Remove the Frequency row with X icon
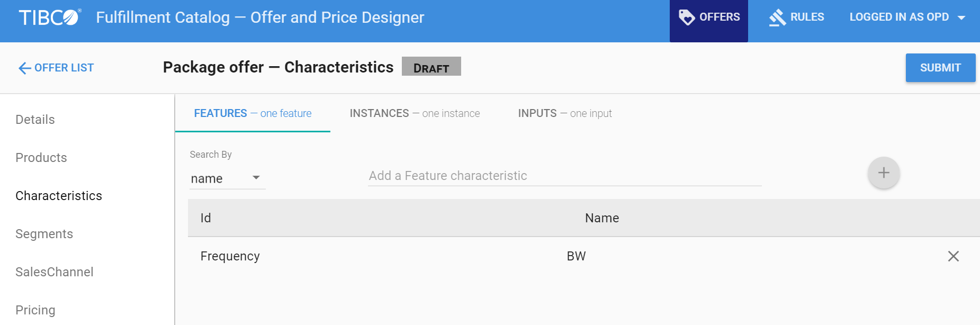Image resolution: width=980 pixels, height=325 pixels. point(953,256)
